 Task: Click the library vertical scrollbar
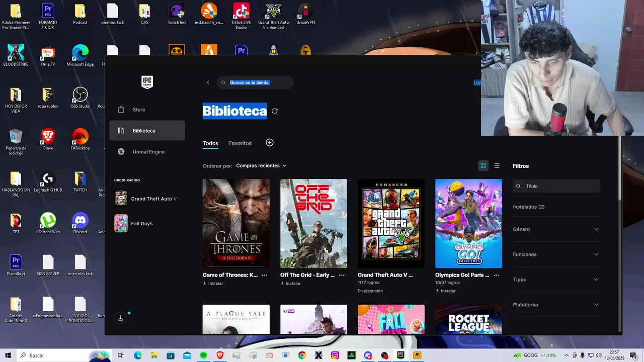pos(620,168)
